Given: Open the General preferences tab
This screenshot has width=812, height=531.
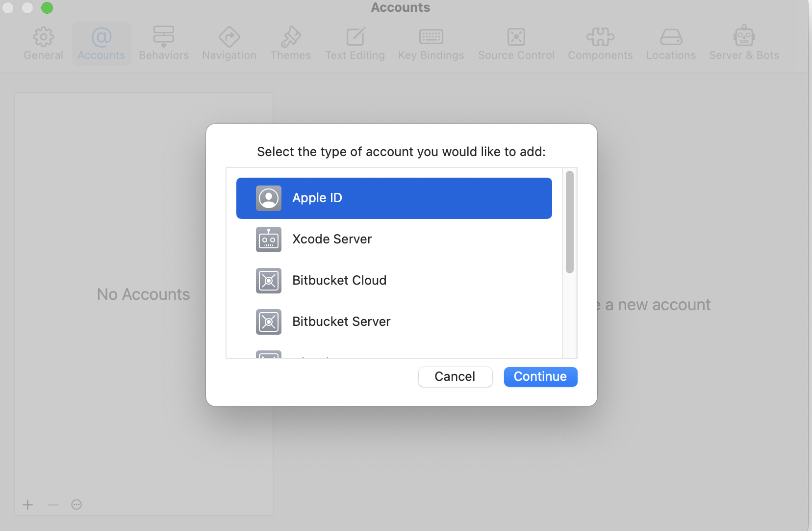Looking at the screenshot, I should (x=43, y=44).
